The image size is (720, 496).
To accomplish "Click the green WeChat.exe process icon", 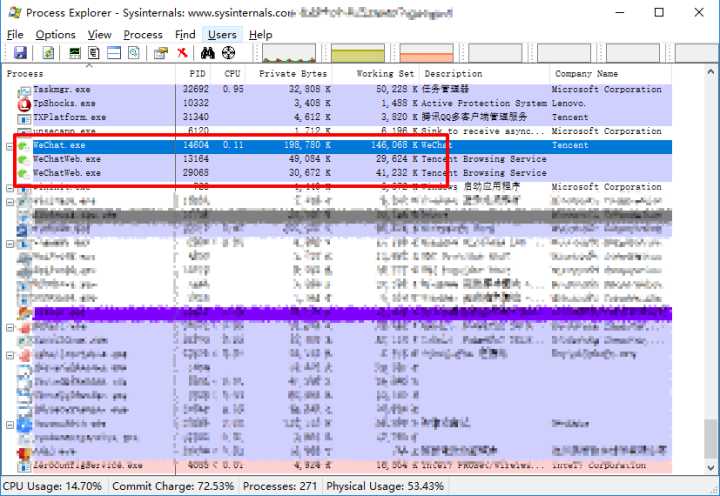I will [23, 147].
